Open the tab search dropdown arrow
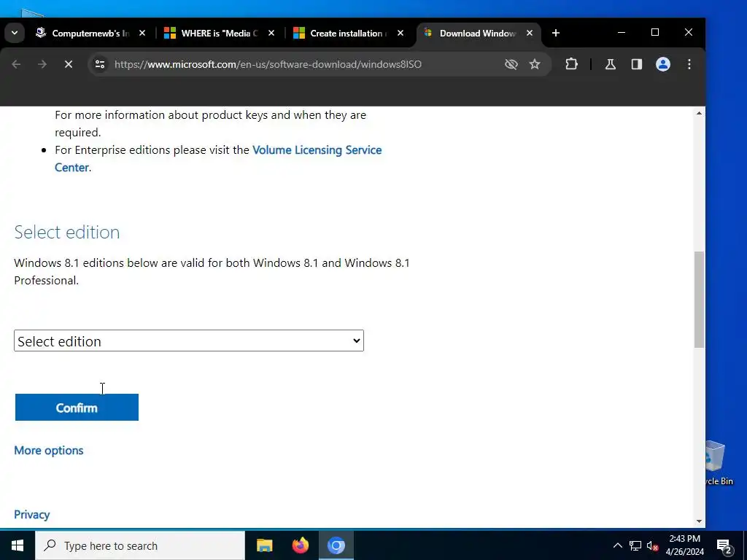 [15, 33]
